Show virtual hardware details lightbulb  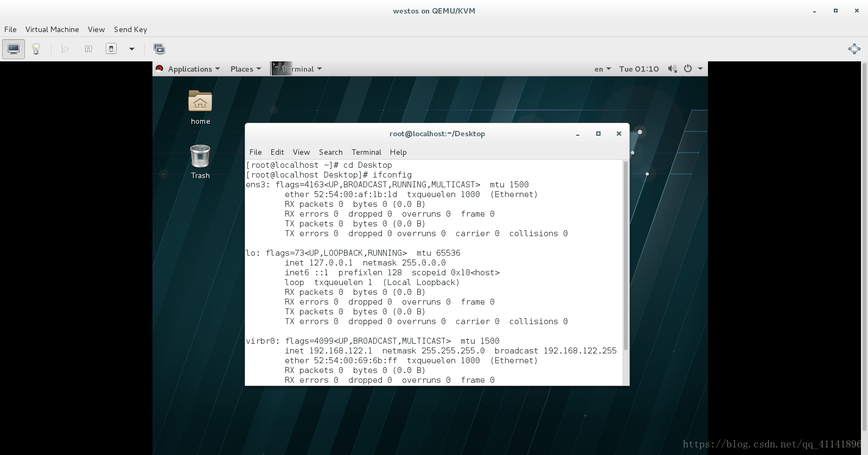36,49
